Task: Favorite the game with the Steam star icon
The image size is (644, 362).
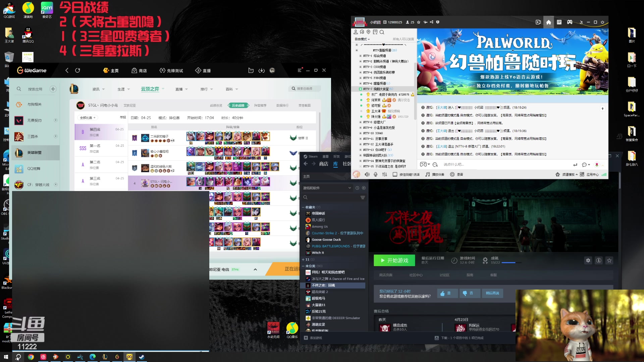Action: click(609, 260)
